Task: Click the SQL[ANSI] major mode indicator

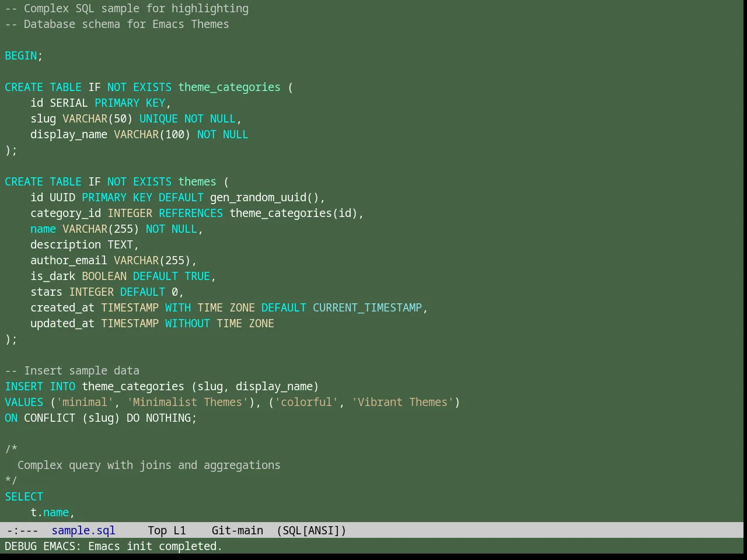Action: pos(311,530)
